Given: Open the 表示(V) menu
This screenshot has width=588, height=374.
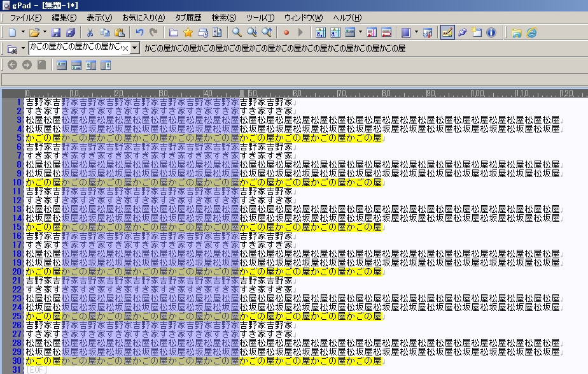Looking at the screenshot, I should (99, 18).
